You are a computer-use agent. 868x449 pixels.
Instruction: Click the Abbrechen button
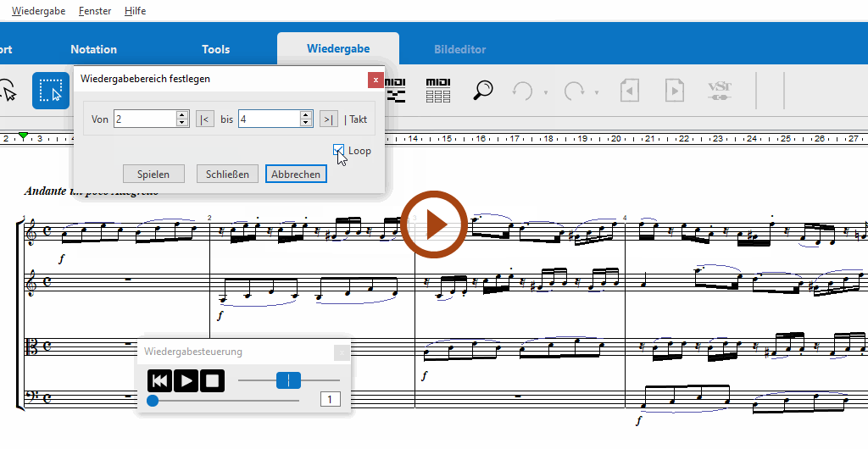(296, 174)
